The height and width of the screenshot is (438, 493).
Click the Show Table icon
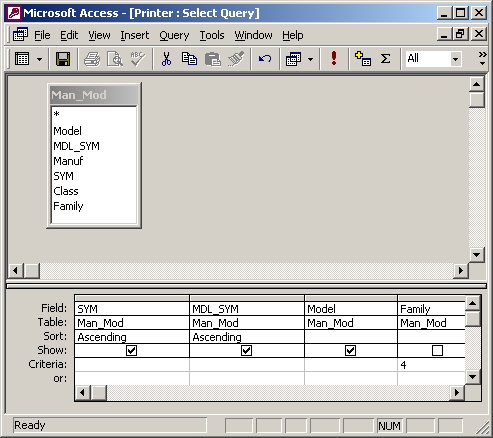coord(363,59)
